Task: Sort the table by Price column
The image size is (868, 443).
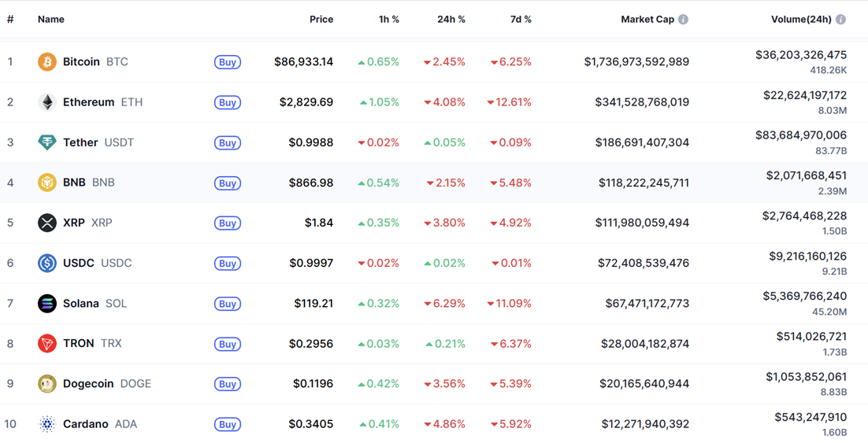Action: (321, 20)
